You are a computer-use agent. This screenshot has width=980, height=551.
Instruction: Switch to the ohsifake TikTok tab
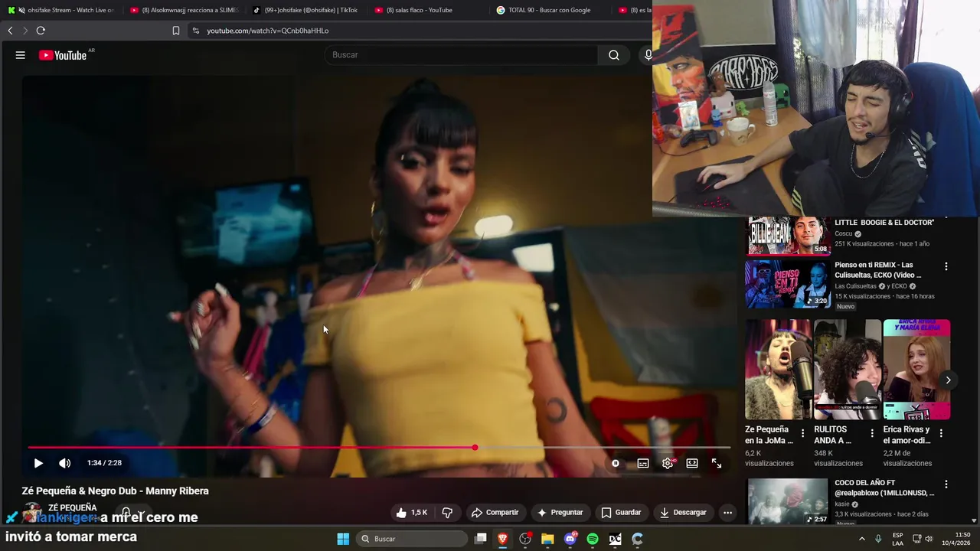(x=306, y=10)
